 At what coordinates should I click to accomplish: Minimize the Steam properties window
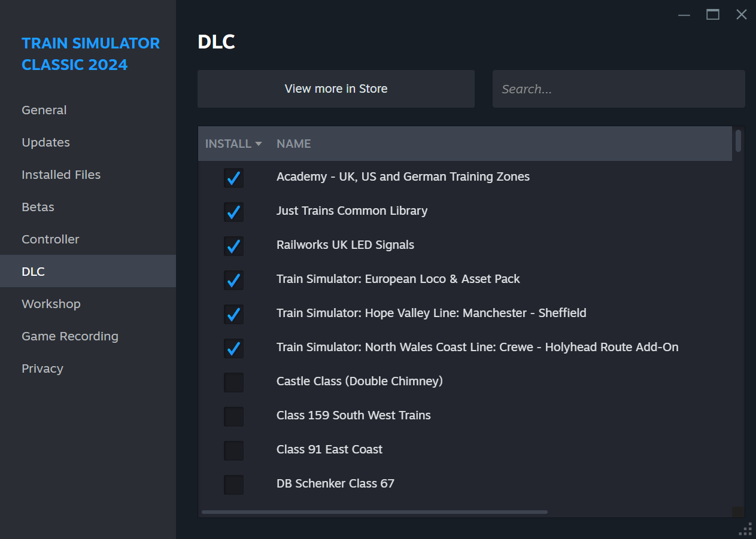pos(684,15)
